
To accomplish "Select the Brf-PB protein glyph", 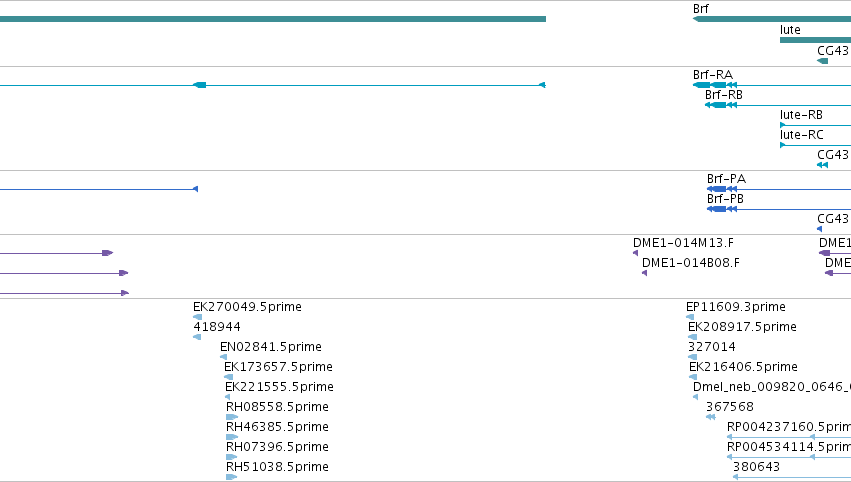I will tap(779, 209).
